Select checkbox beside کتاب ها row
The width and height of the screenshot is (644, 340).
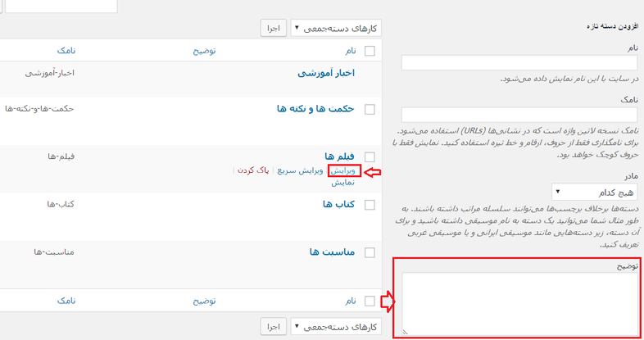pyautogui.click(x=370, y=205)
